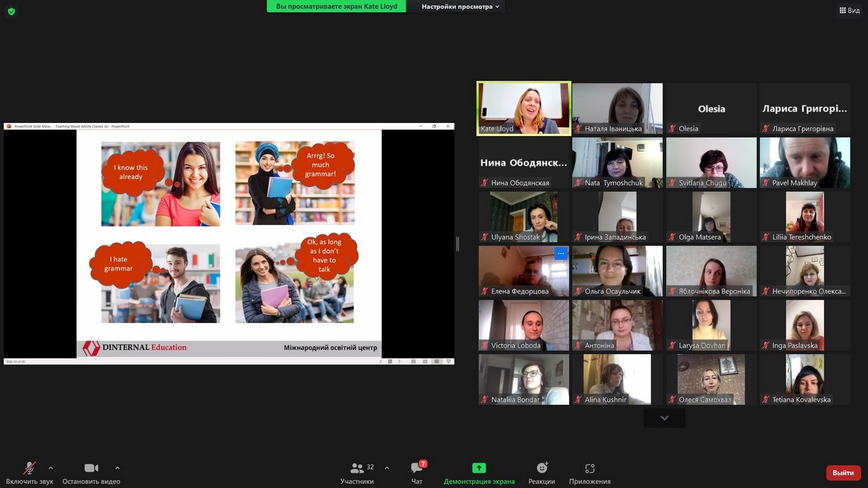This screenshot has height=488, width=868.
Task: Expand video options arrow next to camera
Action: [117, 468]
